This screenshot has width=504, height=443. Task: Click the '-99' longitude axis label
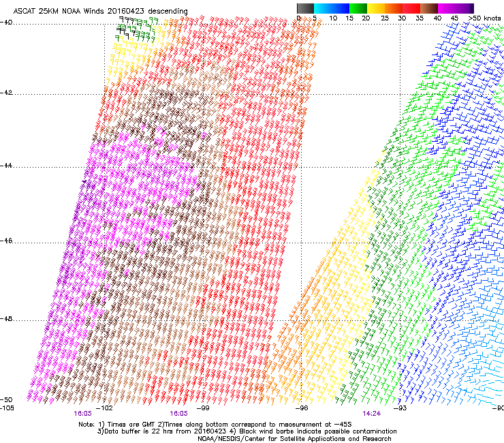click(x=203, y=408)
